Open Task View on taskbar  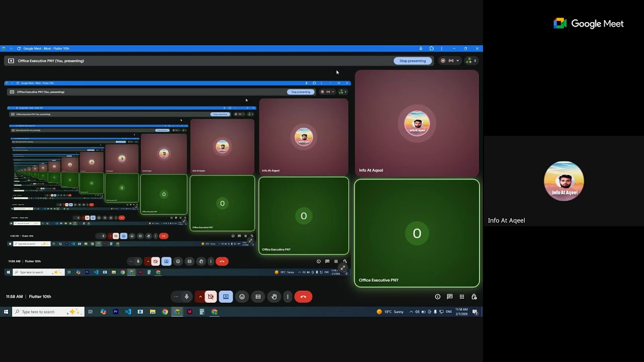coord(91,312)
